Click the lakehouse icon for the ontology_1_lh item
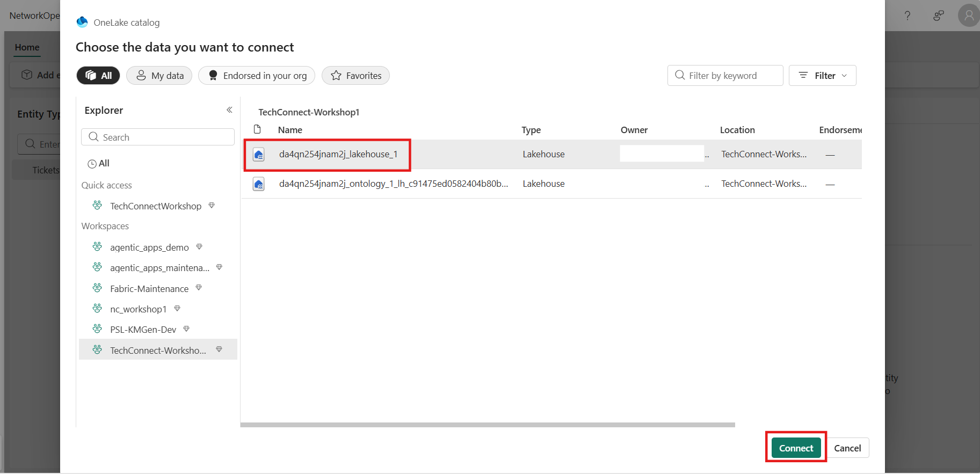980x474 pixels. pos(259,184)
